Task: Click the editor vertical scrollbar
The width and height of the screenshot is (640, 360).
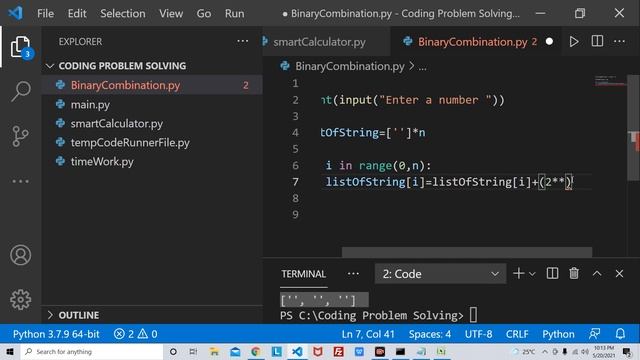Action: 633,127
